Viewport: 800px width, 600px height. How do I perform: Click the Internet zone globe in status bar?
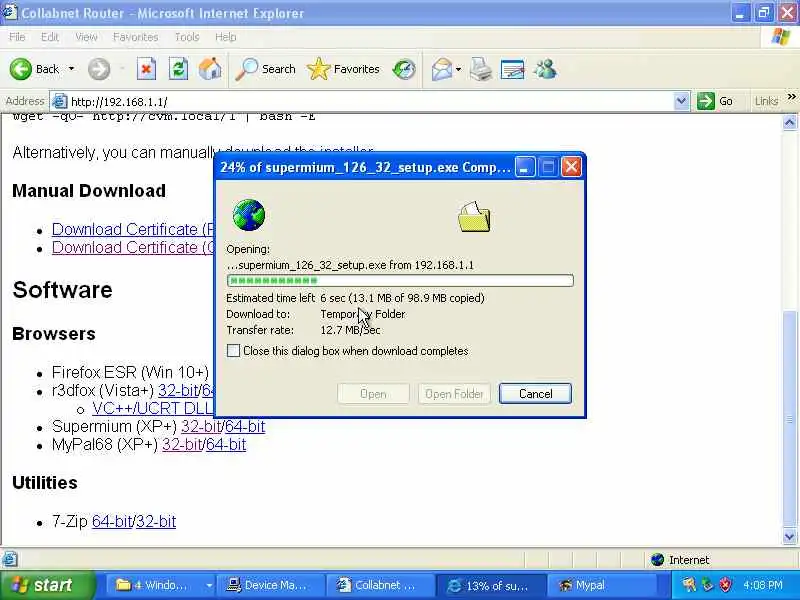tap(658, 560)
